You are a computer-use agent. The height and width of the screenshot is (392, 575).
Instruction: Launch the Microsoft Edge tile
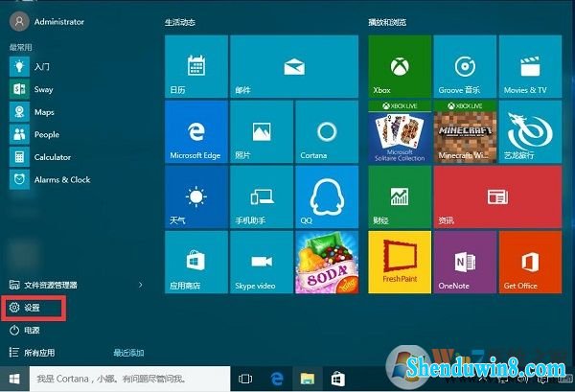pos(196,131)
